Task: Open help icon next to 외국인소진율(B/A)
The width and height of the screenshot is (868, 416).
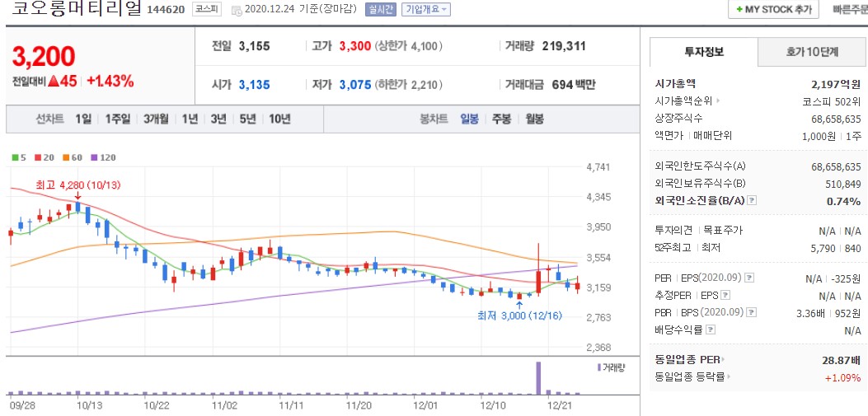Action: (x=753, y=200)
